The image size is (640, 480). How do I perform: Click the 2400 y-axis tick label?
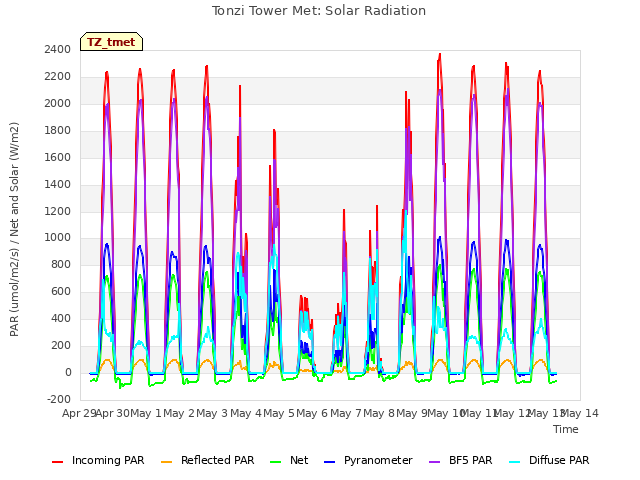[x=58, y=49]
